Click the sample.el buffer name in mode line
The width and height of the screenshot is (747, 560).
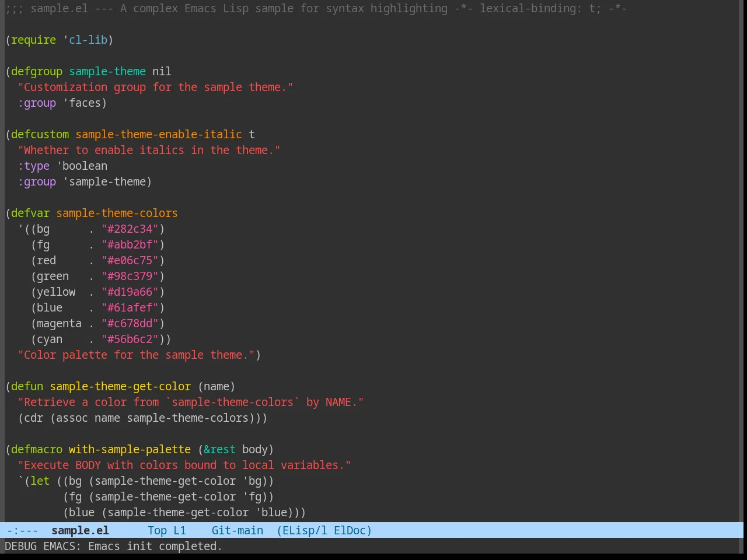[80, 530]
